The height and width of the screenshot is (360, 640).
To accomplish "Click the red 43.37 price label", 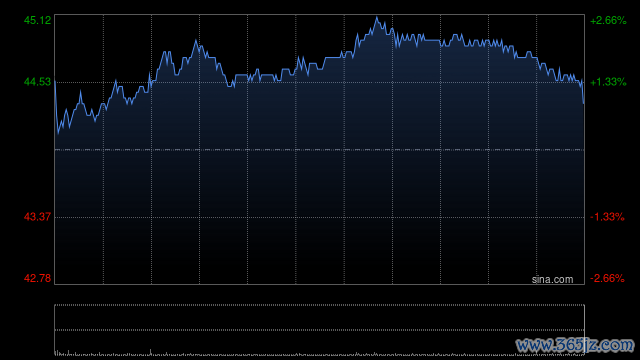I will [38, 217].
